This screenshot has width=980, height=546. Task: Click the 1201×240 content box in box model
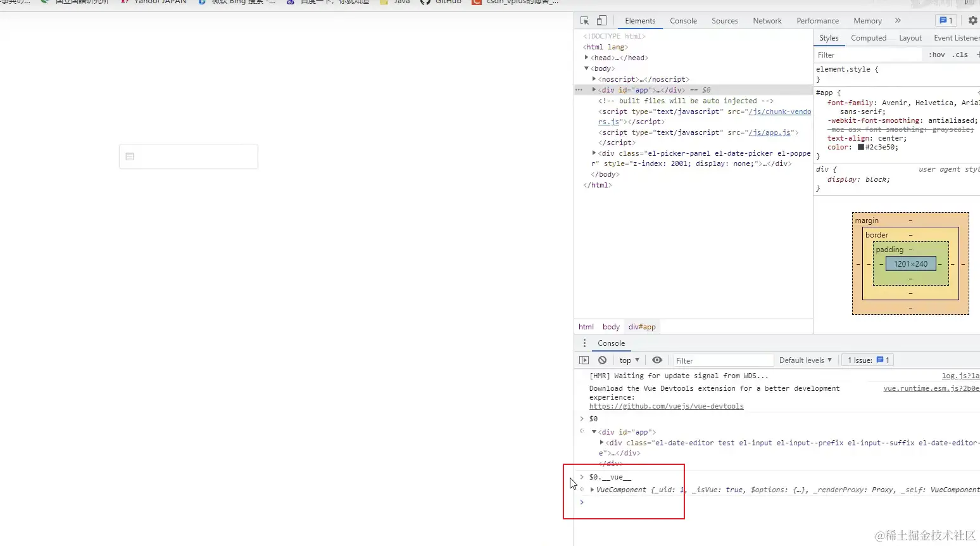pos(910,264)
